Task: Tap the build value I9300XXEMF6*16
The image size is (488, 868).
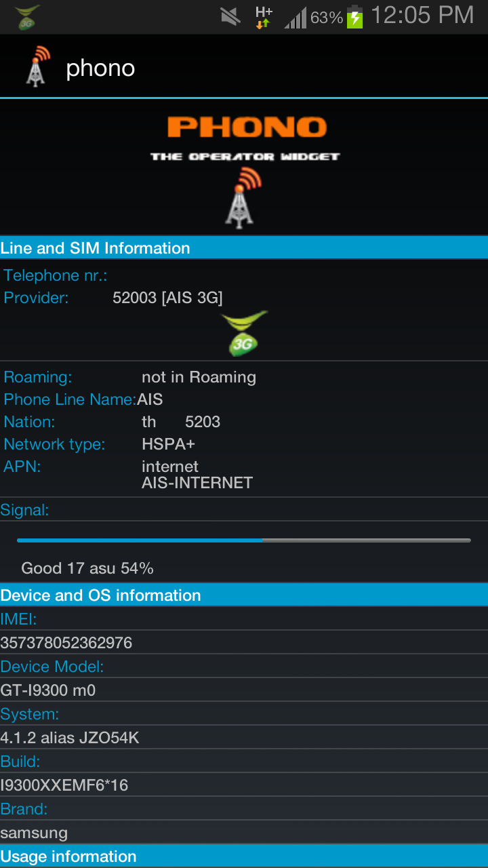Action: click(64, 785)
